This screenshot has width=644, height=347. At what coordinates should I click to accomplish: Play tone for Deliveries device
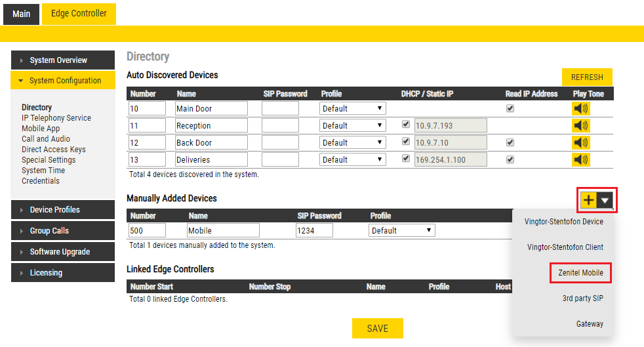click(x=581, y=159)
